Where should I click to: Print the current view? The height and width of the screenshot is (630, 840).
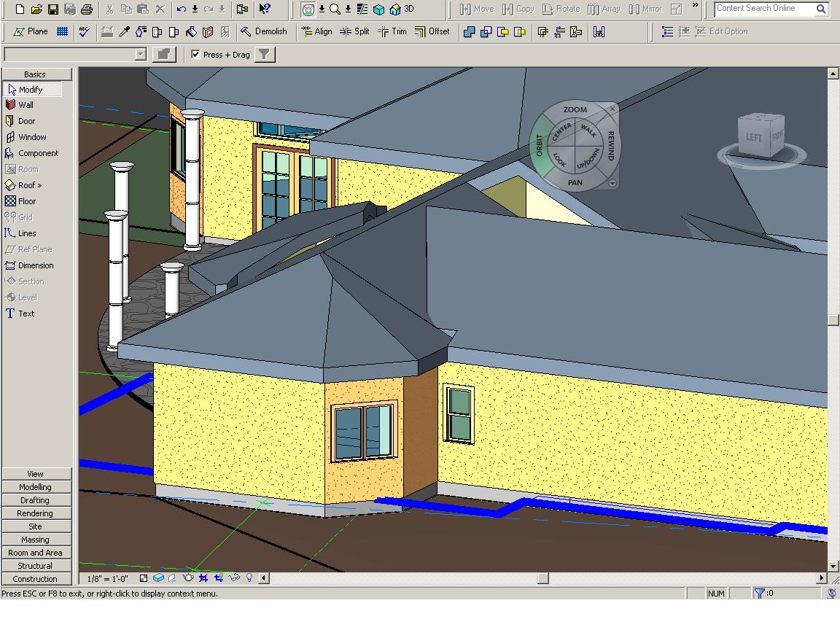click(86, 9)
